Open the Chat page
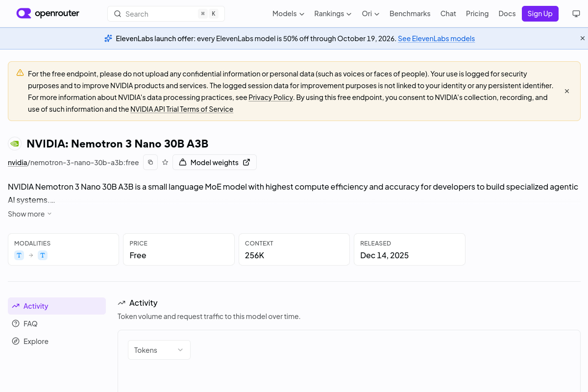This screenshot has height=392, width=588. (448, 14)
